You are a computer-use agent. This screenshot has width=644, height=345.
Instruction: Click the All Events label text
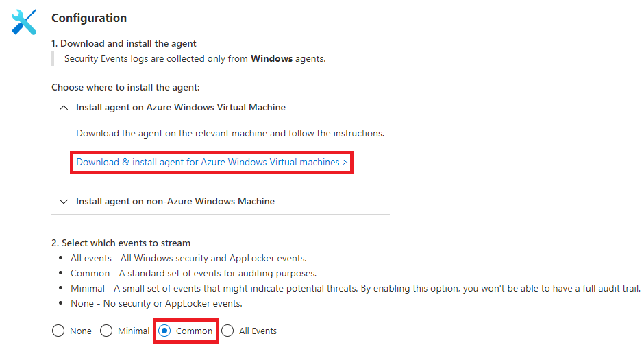[x=258, y=331]
